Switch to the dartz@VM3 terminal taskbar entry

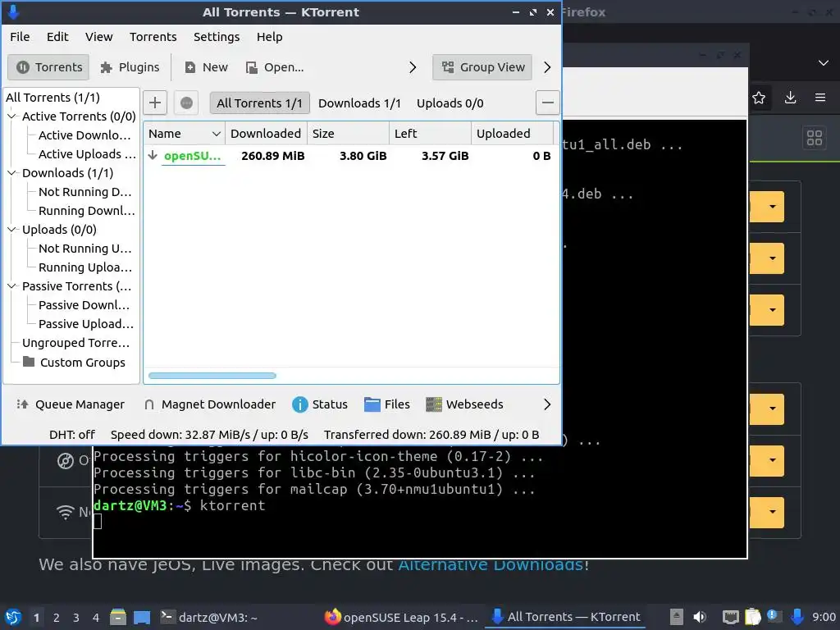click(x=209, y=617)
